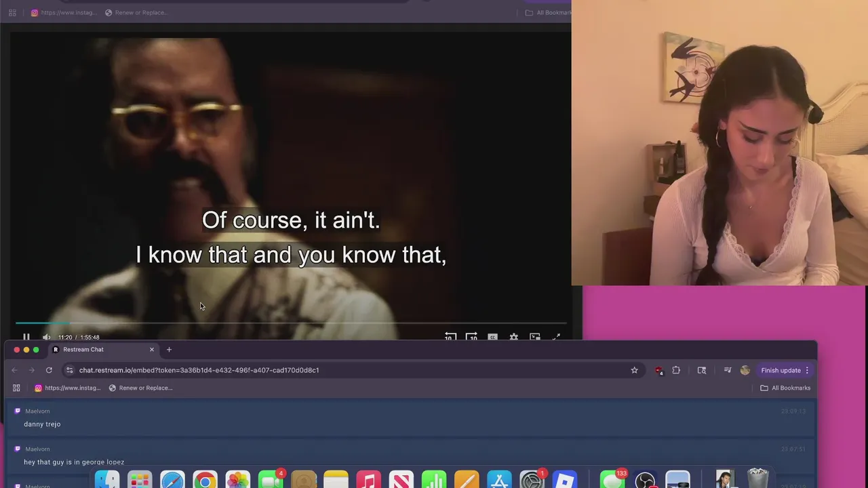This screenshot has width=868, height=488.
Task: Open Chrome profile avatar
Action: coord(745,370)
